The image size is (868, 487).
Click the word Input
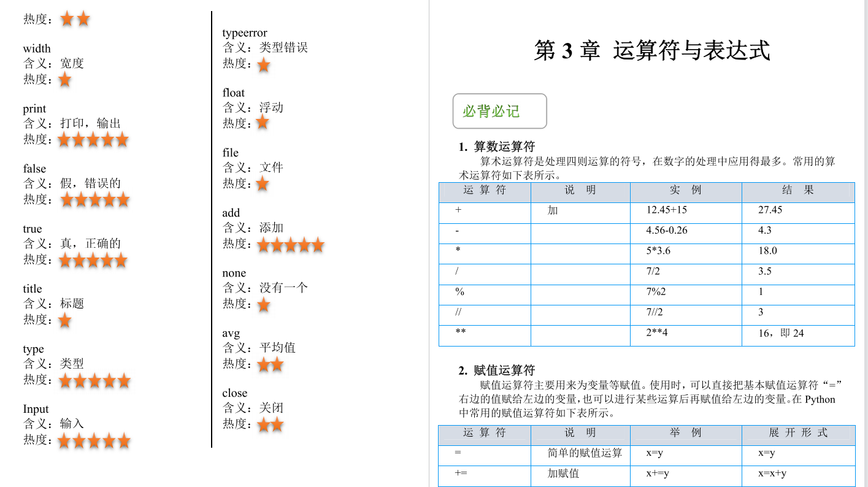click(36, 409)
